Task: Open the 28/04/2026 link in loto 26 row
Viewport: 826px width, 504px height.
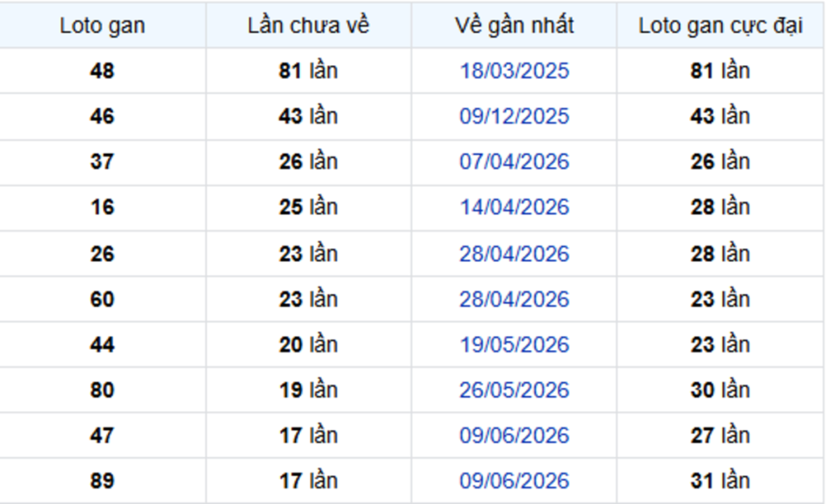Action: click(514, 254)
